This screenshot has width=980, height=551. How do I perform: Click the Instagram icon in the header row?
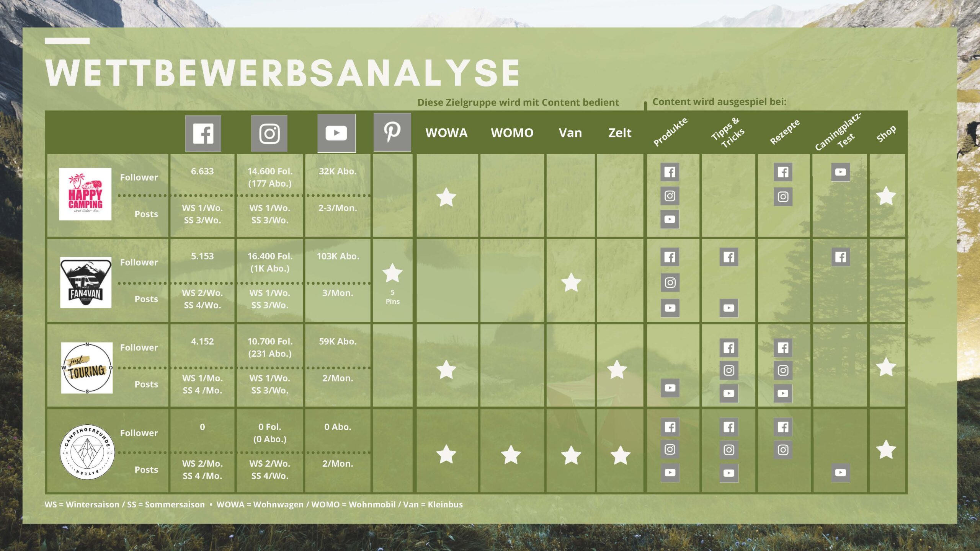(x=269, y=134)
